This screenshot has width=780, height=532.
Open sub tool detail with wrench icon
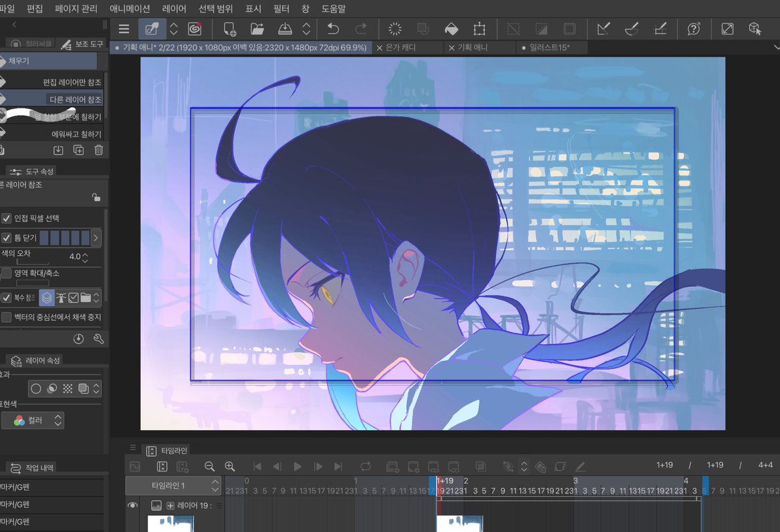coord(99,338)
